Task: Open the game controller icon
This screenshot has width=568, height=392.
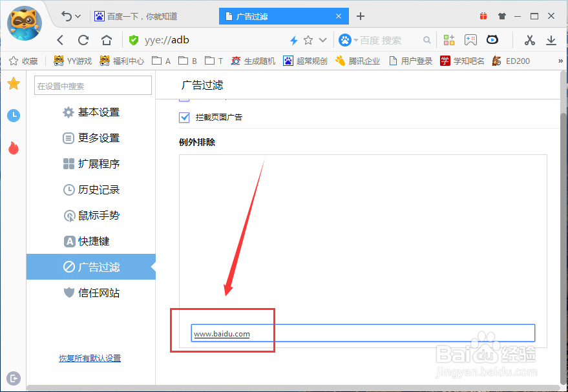Action: pos(470,40)
